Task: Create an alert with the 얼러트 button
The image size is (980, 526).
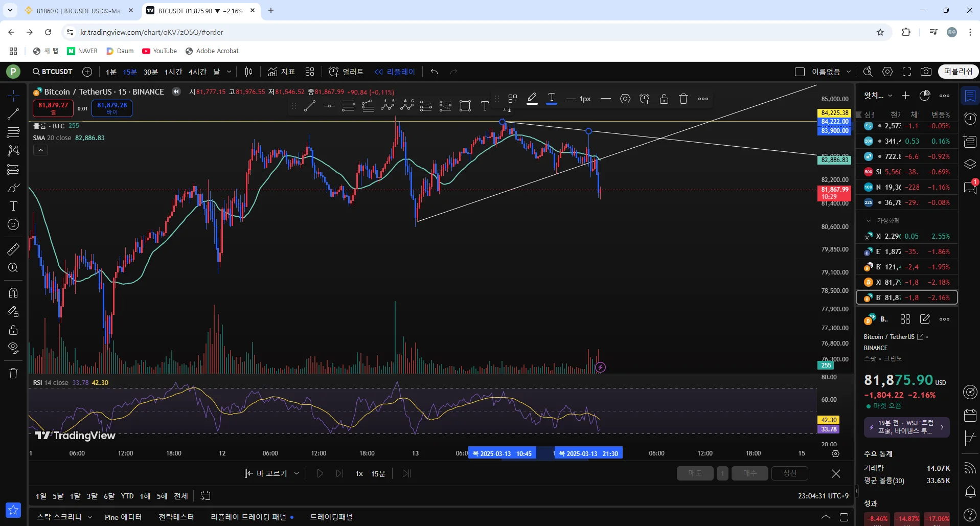Action: pos(346,72)
